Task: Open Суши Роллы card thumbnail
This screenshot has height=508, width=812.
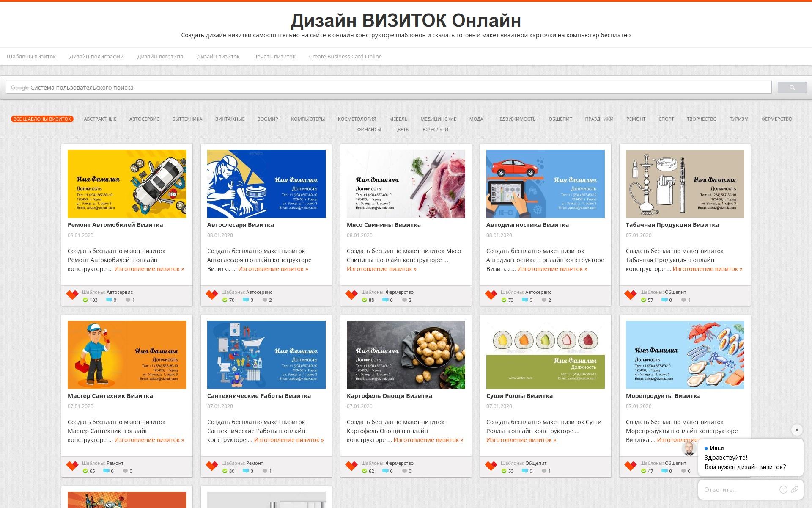Action: (546, 355)
